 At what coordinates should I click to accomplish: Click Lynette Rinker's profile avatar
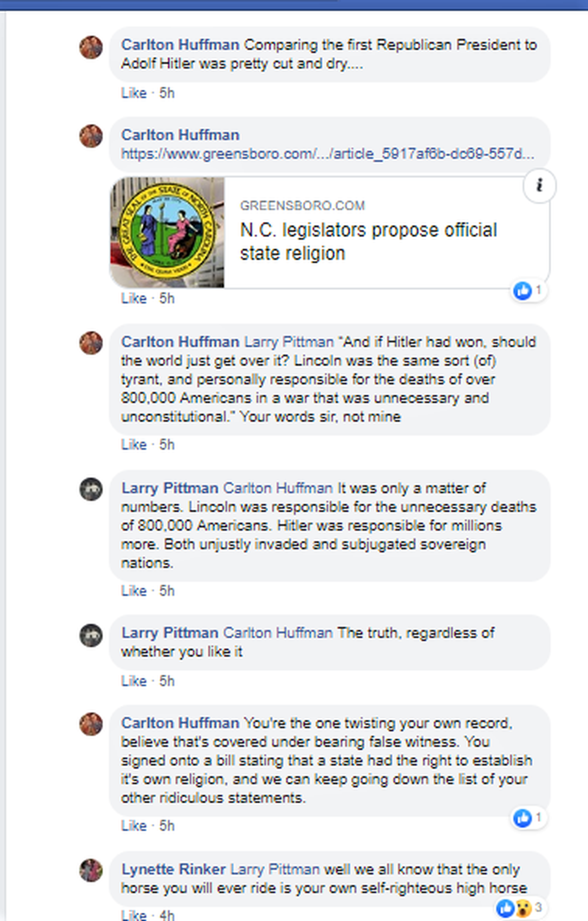(x=91, y=870)
